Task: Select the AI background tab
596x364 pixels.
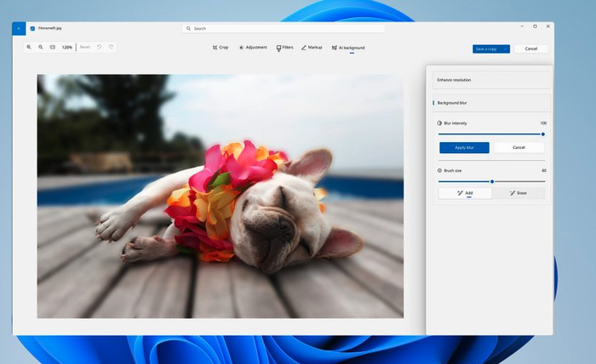Action: click(348, 48)
